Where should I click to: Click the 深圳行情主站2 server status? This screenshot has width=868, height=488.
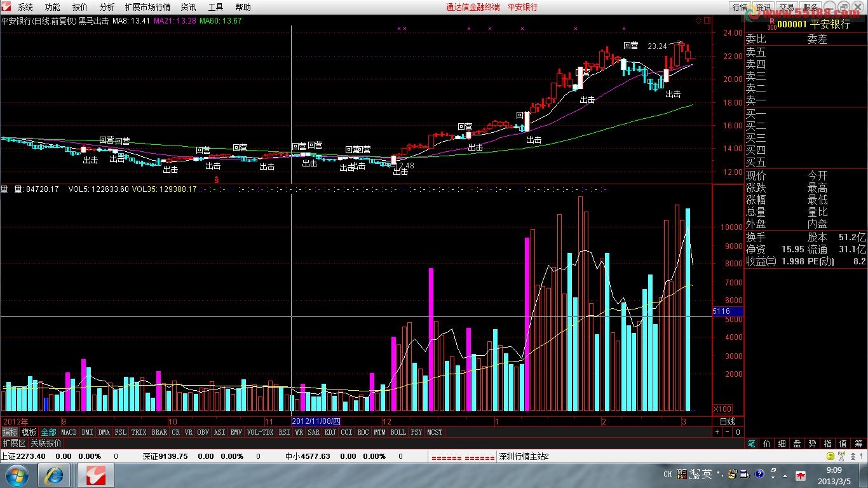click(524, 456)
